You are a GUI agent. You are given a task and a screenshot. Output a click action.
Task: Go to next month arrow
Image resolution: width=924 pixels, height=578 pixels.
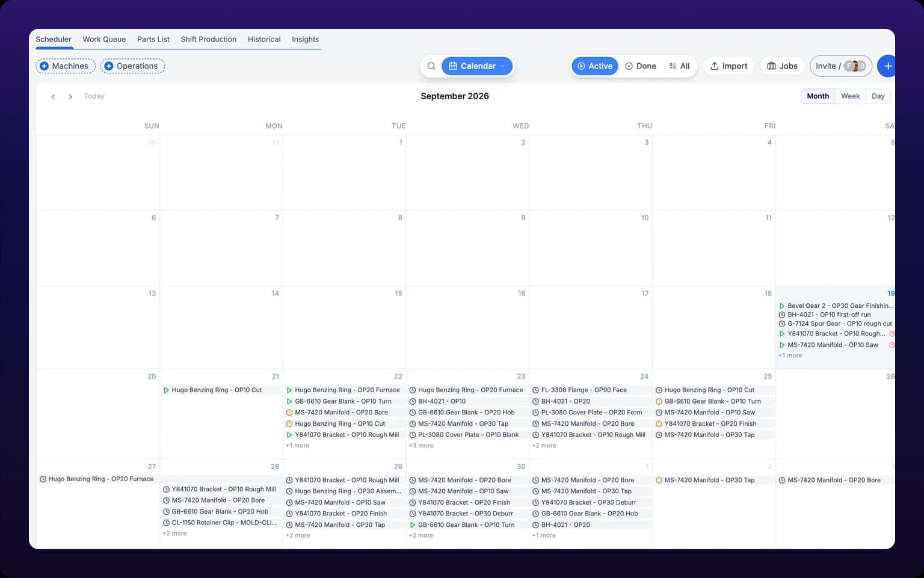pyautogui.click(x=70, y=96)
